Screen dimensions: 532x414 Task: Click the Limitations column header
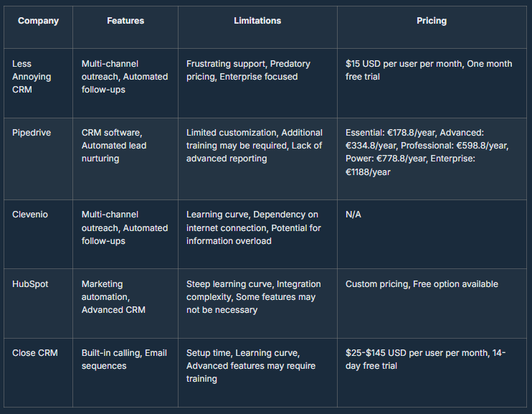point(257,21)
